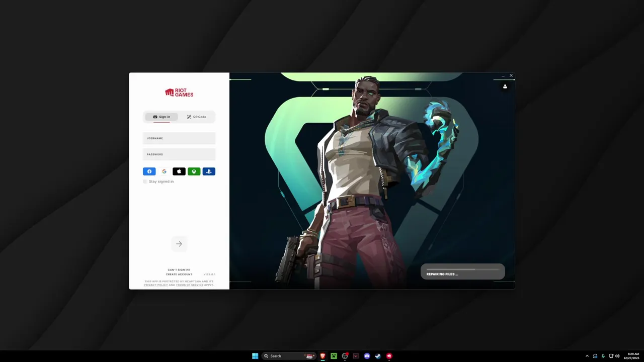
Task: Open the account profile icon at top right
Action: [x=505, y=86]
